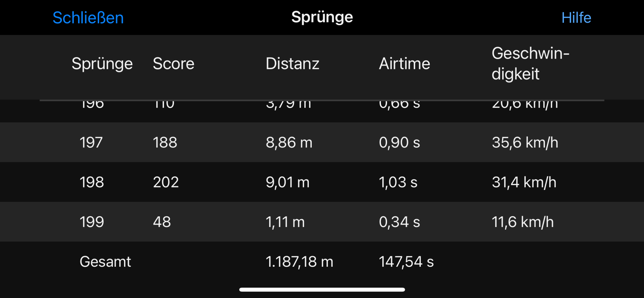Click the 0,34 s airtime cell
644x298 pixels.
(399, 222)
